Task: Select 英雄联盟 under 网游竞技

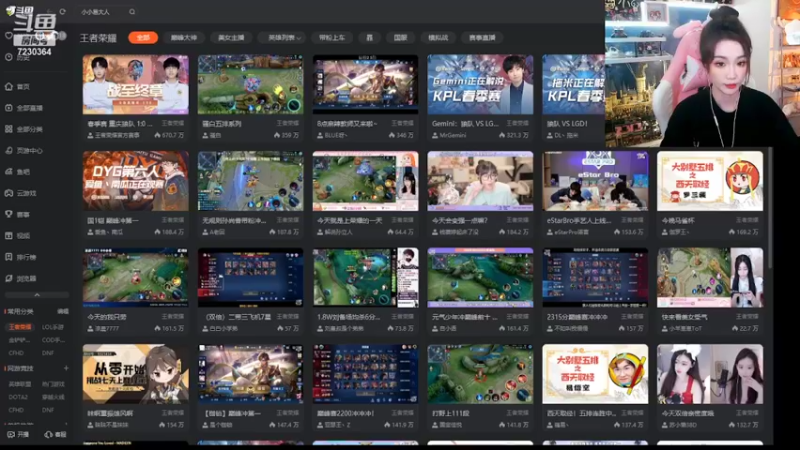Action: [19, 384]
